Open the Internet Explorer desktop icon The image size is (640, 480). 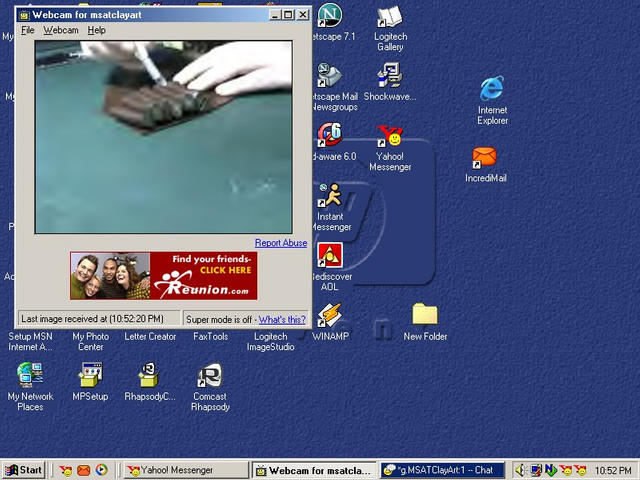(492, 88)
